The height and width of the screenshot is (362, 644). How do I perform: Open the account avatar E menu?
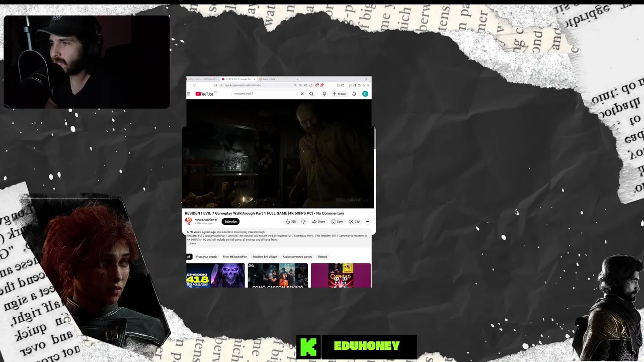(365, 94)
